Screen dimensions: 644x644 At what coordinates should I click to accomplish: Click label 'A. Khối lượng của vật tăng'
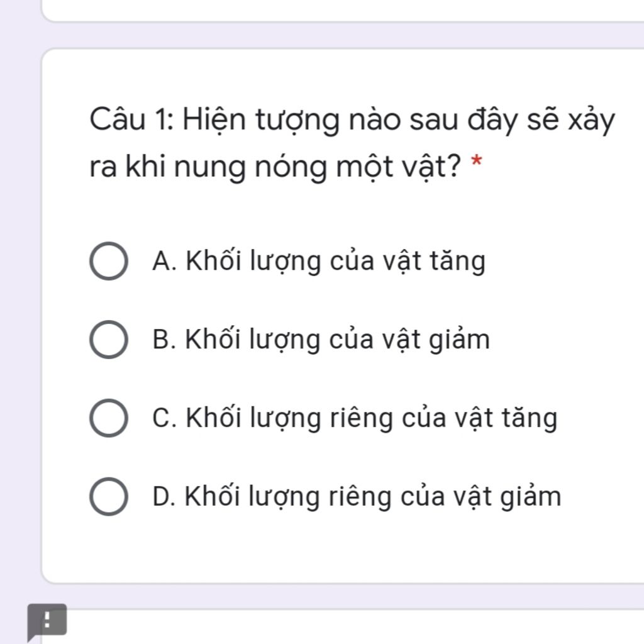point(319,261)
